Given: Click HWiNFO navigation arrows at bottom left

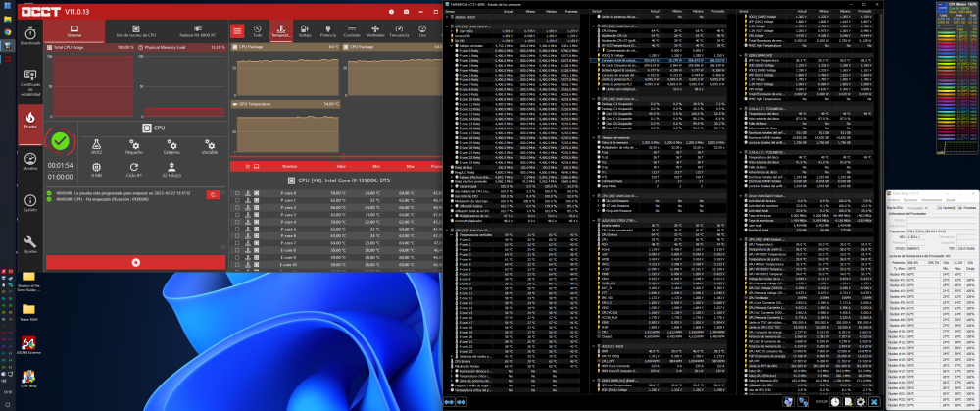Looking at the screenshot, I should 449,402.
